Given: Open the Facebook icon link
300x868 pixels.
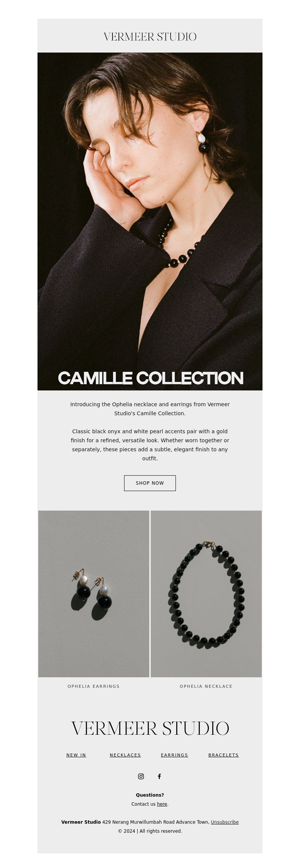Looking at the screenshot, I should (x=159, y=776).
